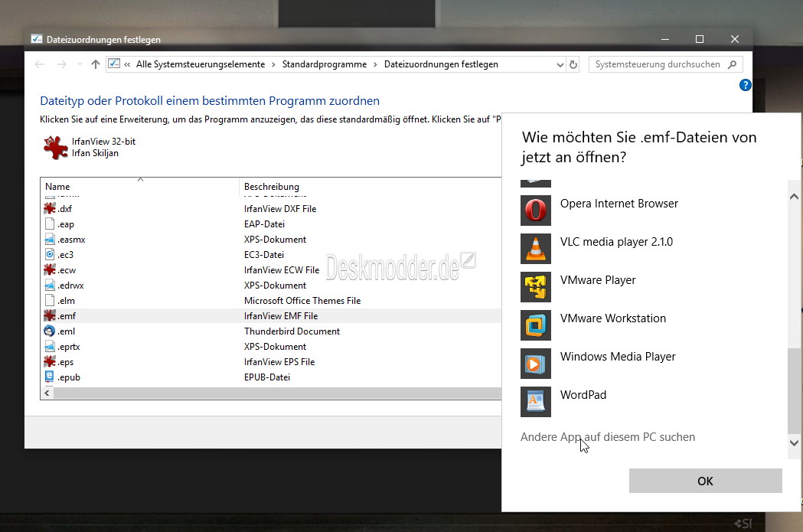Select the VMware Workstation icon

point(536,325)
